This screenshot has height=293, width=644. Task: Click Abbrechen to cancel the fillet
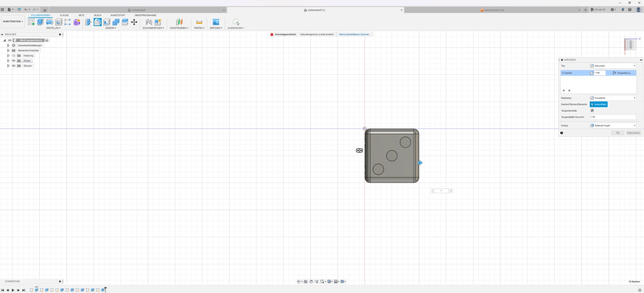point(633,133)
